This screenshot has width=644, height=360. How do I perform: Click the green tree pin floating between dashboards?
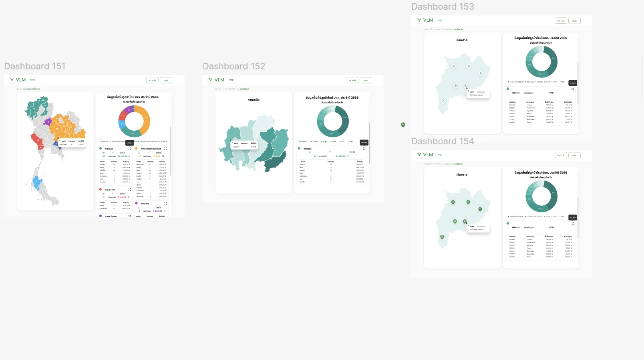(403, 125)
